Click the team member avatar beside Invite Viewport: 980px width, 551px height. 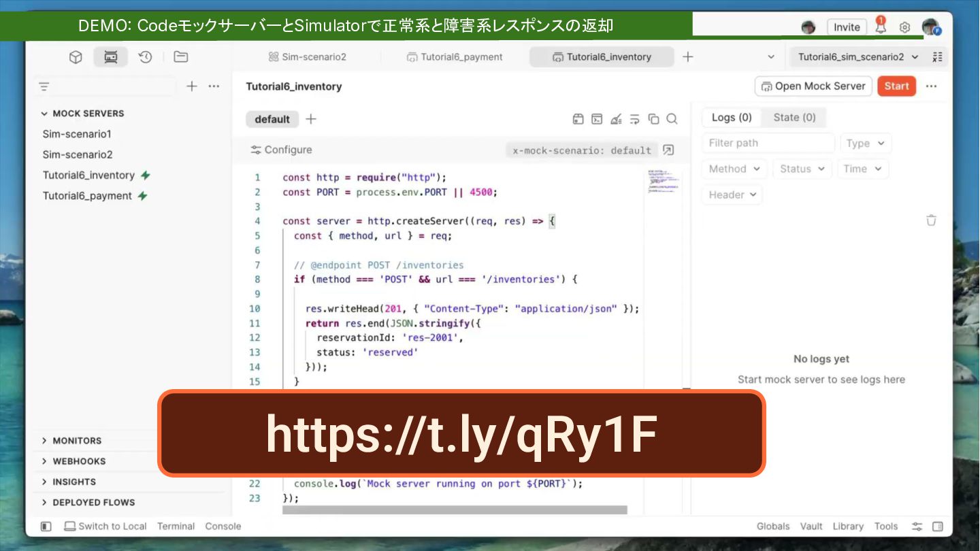click(x=808, y=27)
